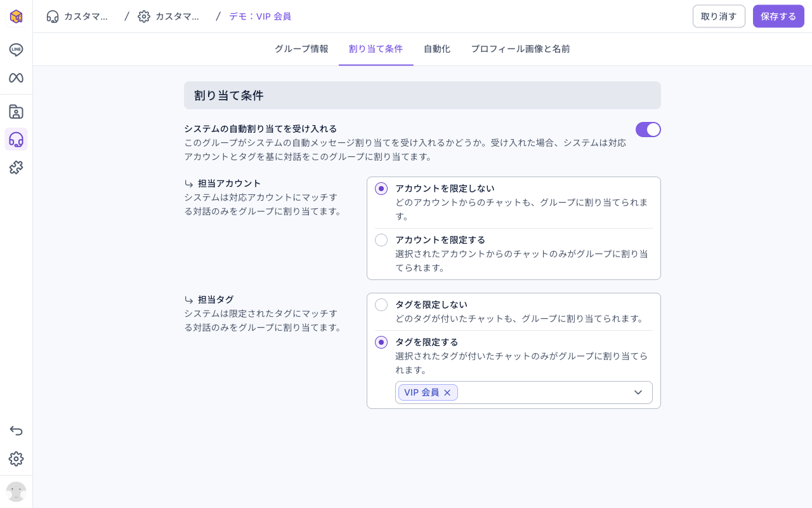Click the user avatar at bottom left

(16, 491)
